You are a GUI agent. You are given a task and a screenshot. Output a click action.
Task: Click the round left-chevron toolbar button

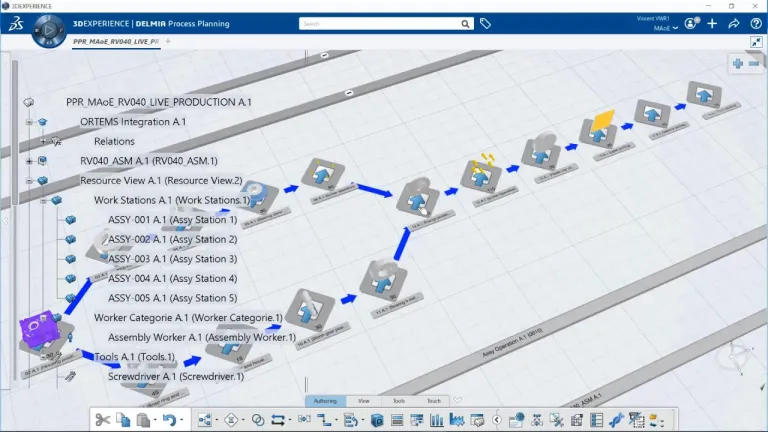pos(497,420)
